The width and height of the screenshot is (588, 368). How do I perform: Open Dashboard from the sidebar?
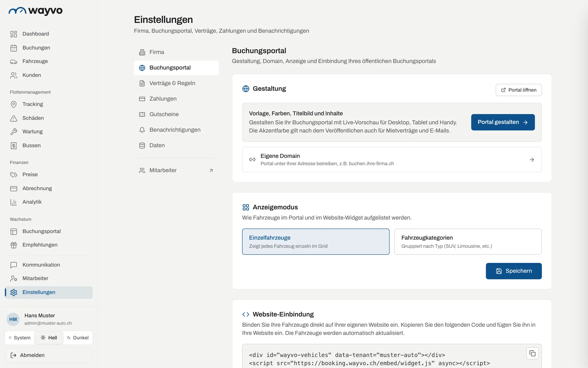pyautogui.click(x=49, y=34)
